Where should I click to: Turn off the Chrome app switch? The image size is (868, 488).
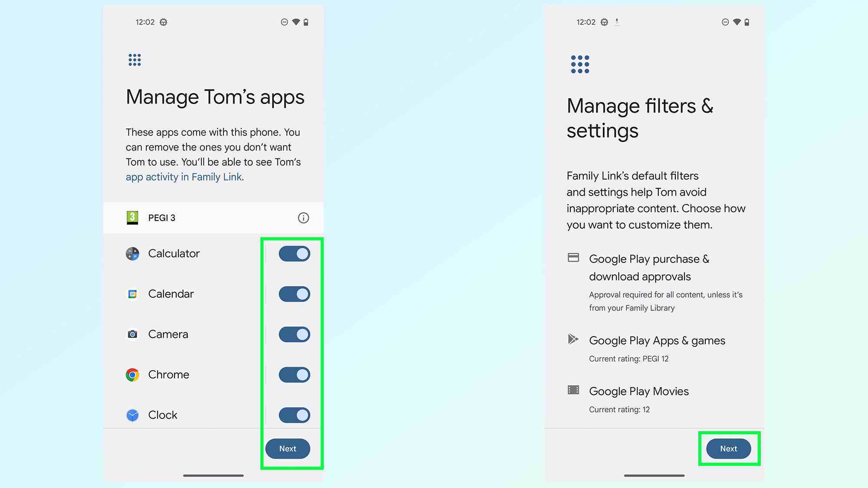click(x=294, y=375)
